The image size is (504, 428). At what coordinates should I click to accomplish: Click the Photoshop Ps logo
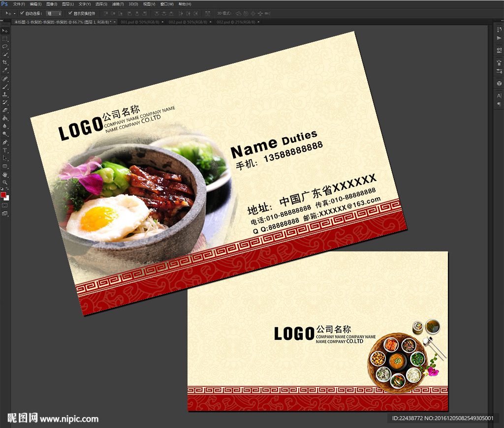(x=4, y=4)
